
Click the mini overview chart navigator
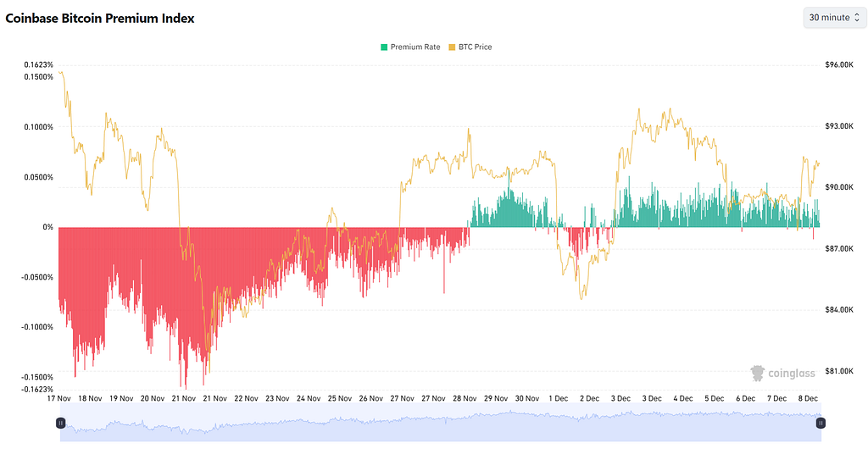(x=441, y=423)
